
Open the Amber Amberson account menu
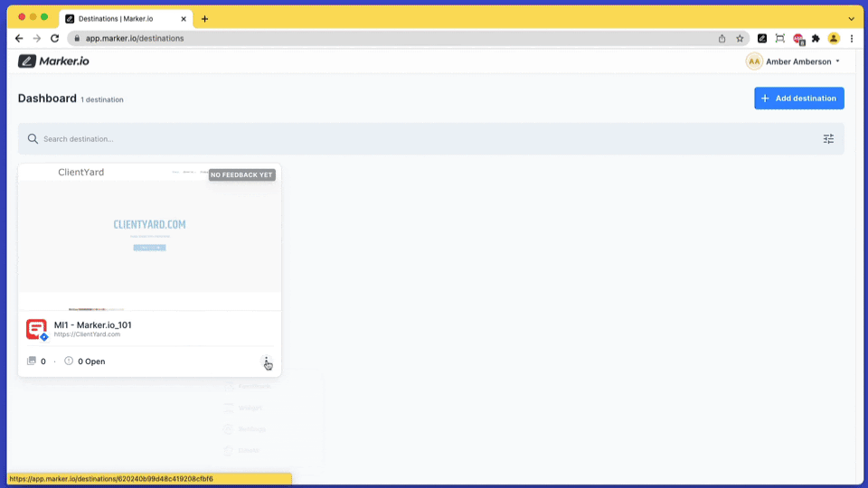click(793, 61)
